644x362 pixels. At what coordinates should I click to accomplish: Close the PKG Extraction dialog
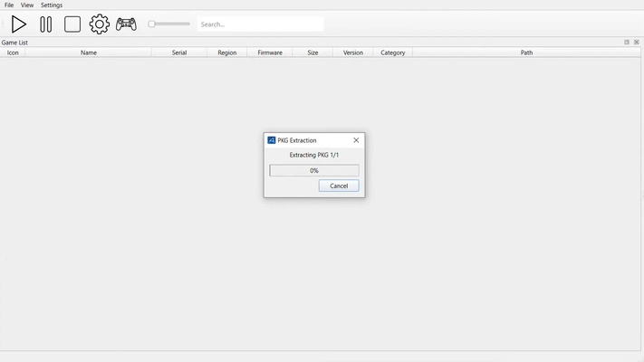pos(356,140)
